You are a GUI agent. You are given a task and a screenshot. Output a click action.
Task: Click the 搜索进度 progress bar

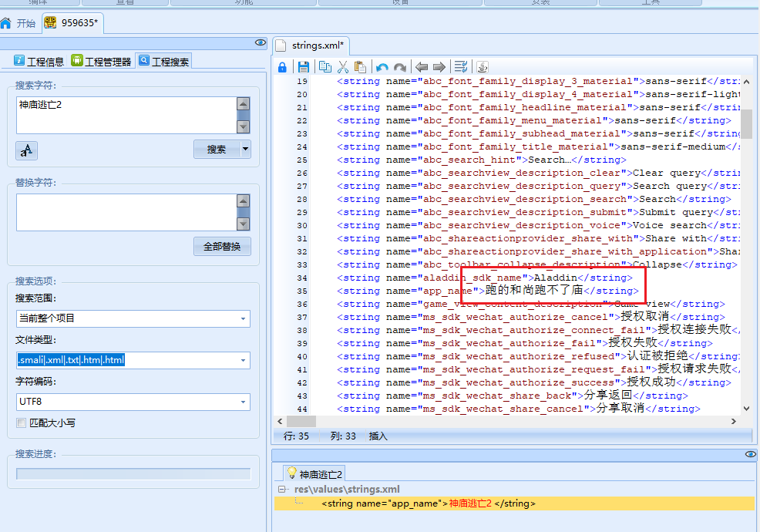(133, 474)
